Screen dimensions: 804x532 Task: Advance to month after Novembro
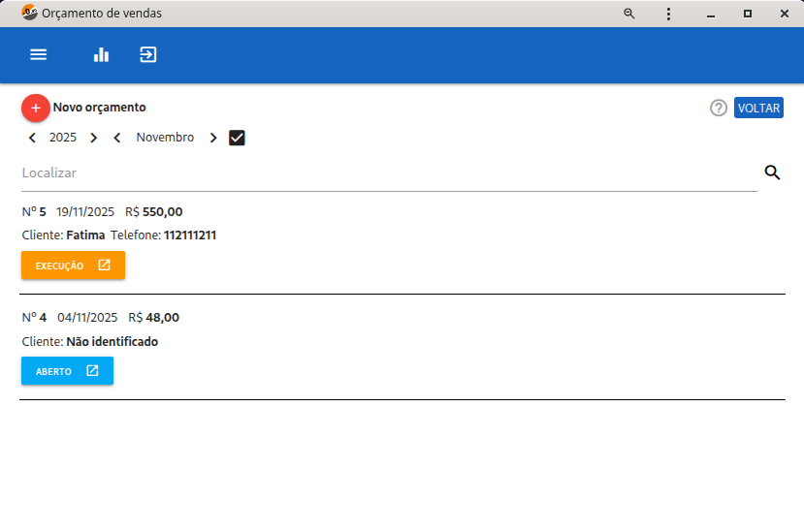click(x=213, y=138)
